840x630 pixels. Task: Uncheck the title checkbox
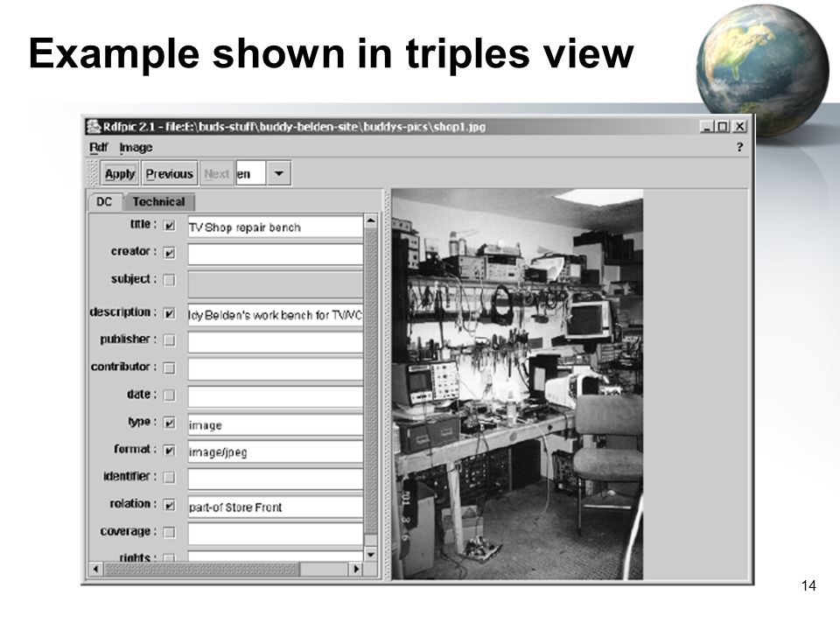pos(169,226)
